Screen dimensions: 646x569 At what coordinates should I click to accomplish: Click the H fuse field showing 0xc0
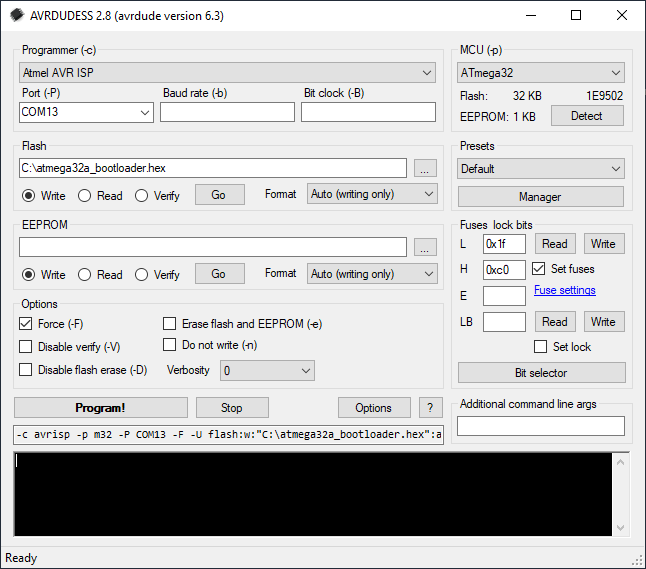tap(504, 270)
